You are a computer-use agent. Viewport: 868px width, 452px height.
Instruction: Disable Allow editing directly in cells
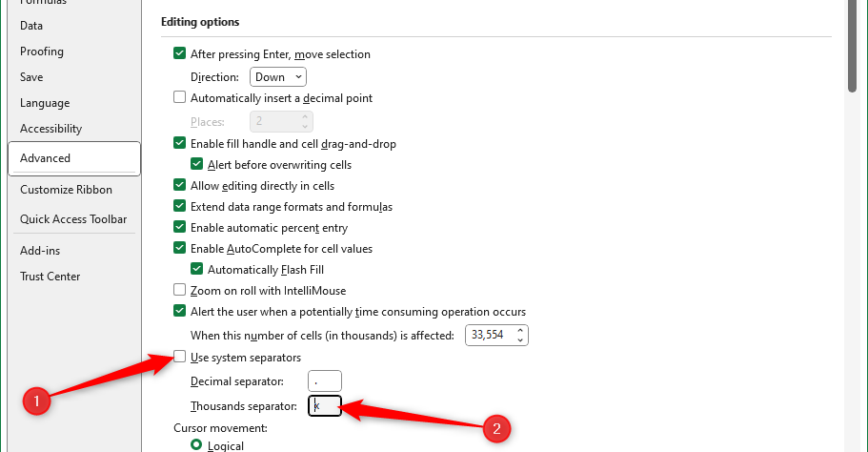(179, 186)
